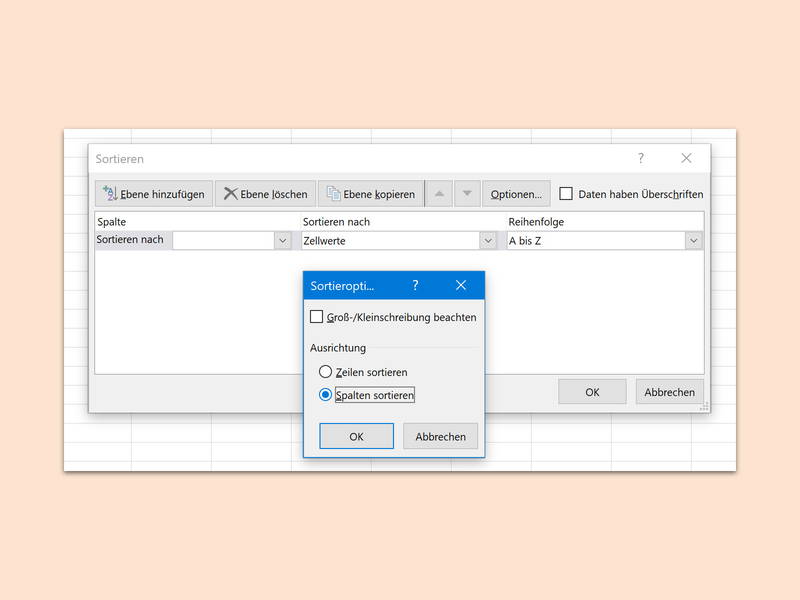Click the Ebene löschen button
This screenshot has width=800, height=600.
point(266,194)
